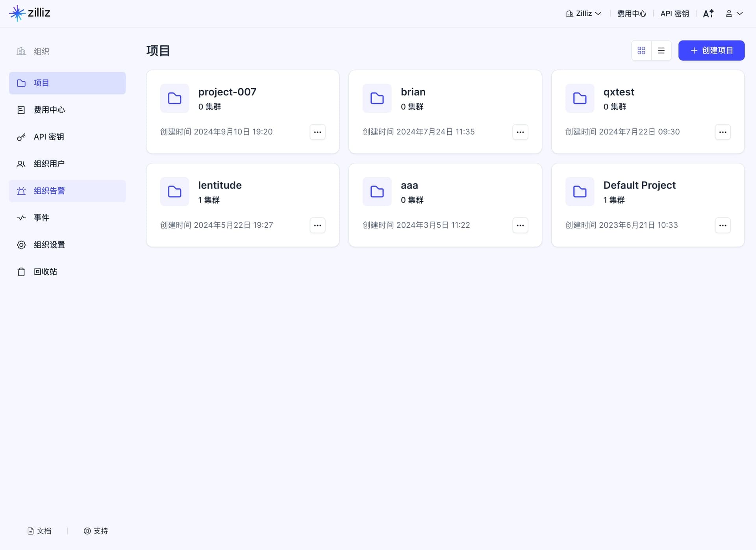The height and width of the screenshot is (550, 756).
Task: Go to 事件 events in sidebar
Action: [67, 217]
